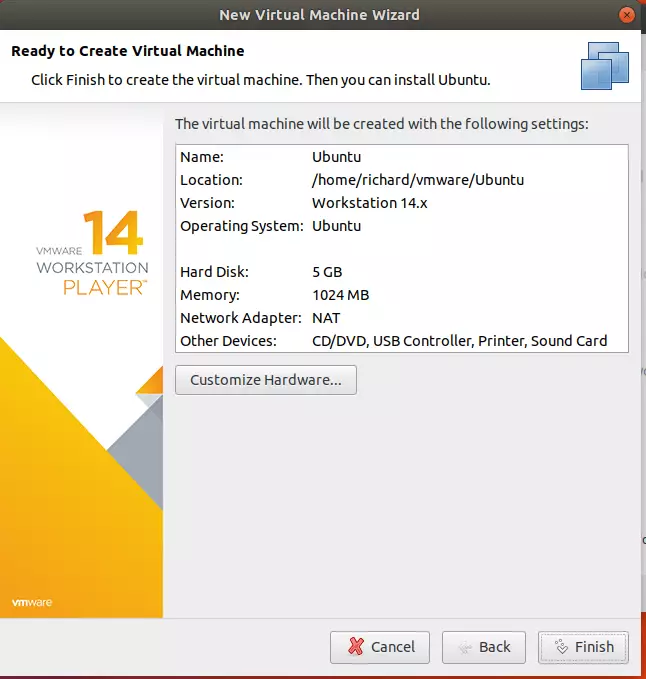The height and width of the screenshot is (679, 646).
Task: Click the sparkle icon on Finish button
Action: (561, 647)
